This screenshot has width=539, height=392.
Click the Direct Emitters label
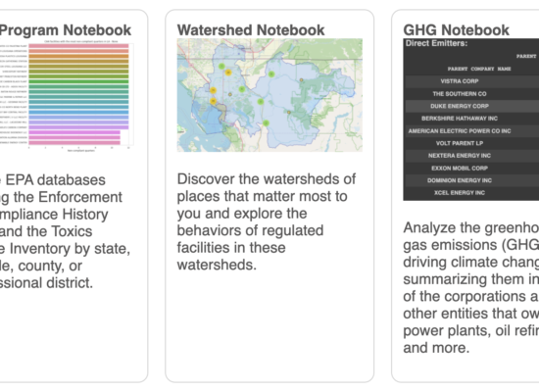(436, 43)
